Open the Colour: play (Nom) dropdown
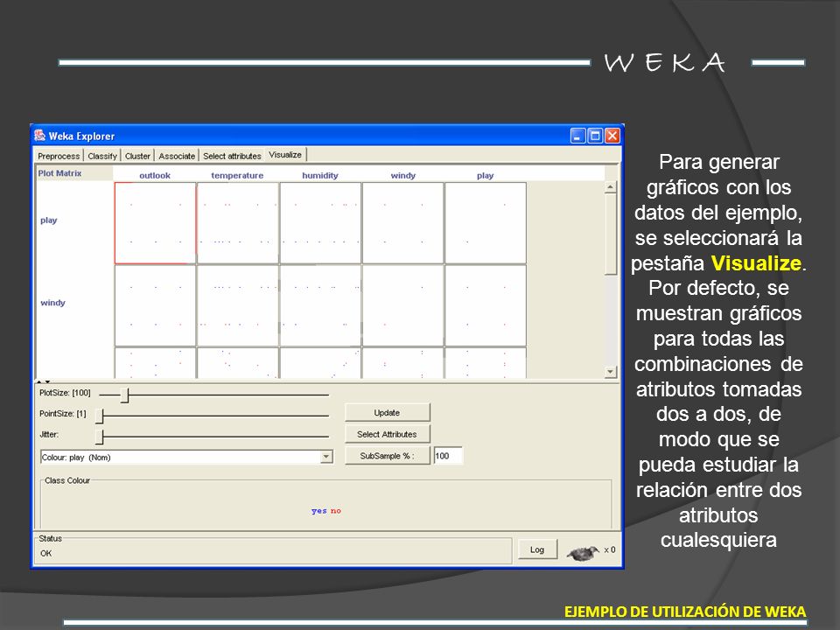 point(186,457)
